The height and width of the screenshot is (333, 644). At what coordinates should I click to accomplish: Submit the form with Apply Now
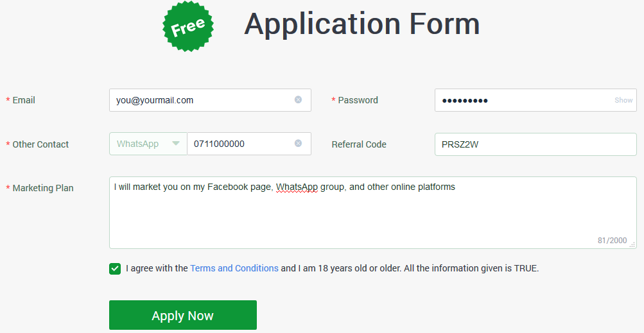[183, 315]
